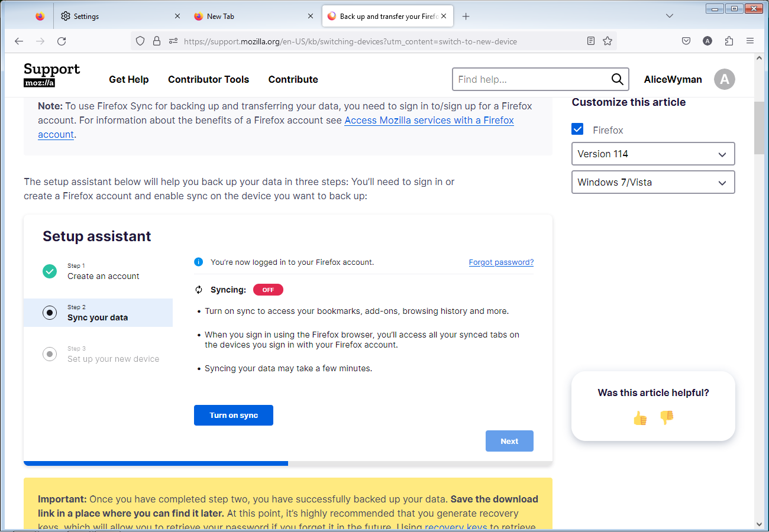
Task: Bookmark this page with the star icon
Action: pos(608,41)
